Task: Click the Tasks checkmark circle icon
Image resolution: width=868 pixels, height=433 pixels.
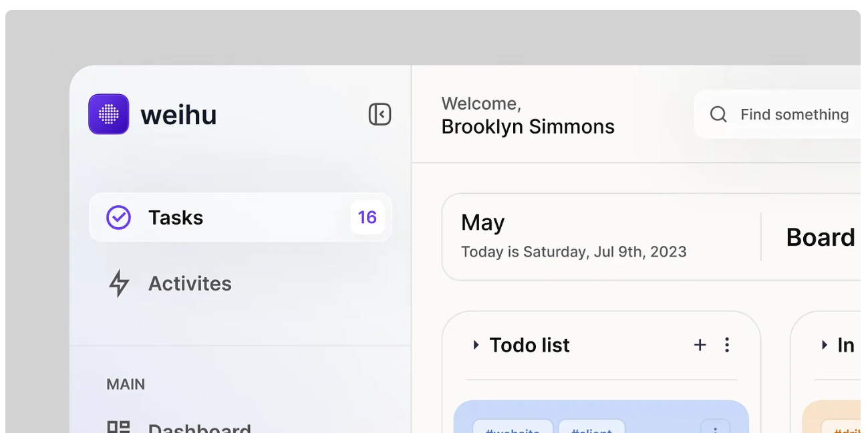Action: (118, 217)
